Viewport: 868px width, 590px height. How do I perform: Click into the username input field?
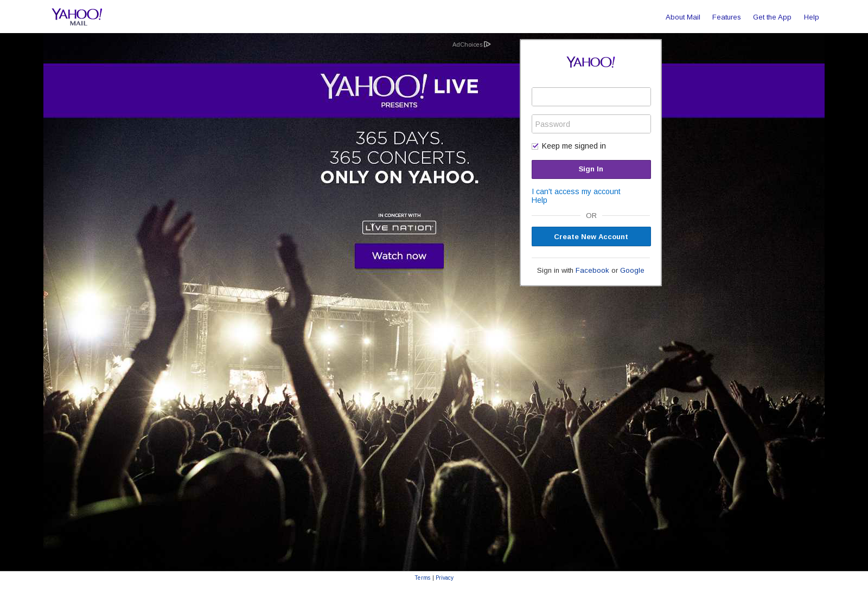(591, 97)
